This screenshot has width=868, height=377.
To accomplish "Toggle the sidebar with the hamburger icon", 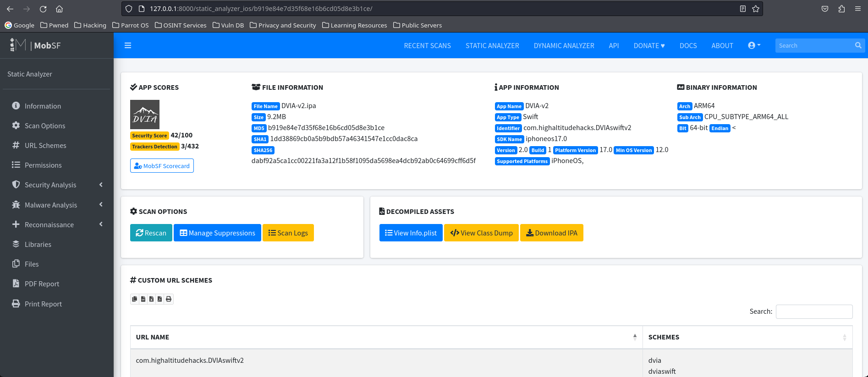I will coord(128,45).
